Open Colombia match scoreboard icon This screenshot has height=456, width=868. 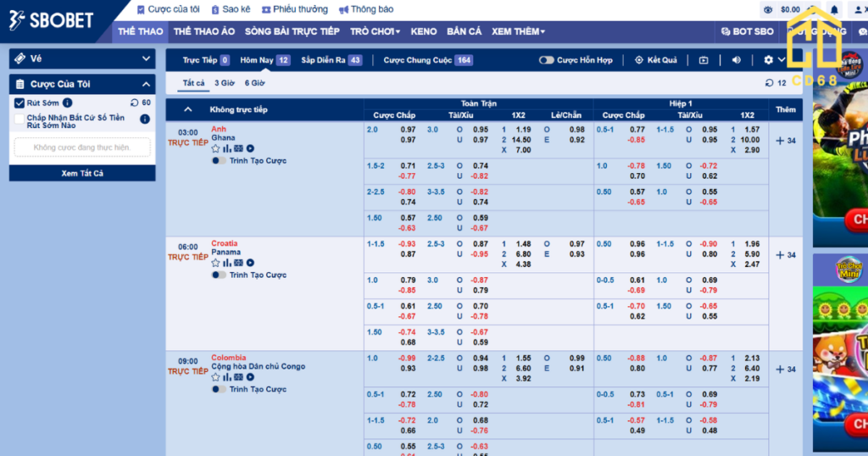238,377
